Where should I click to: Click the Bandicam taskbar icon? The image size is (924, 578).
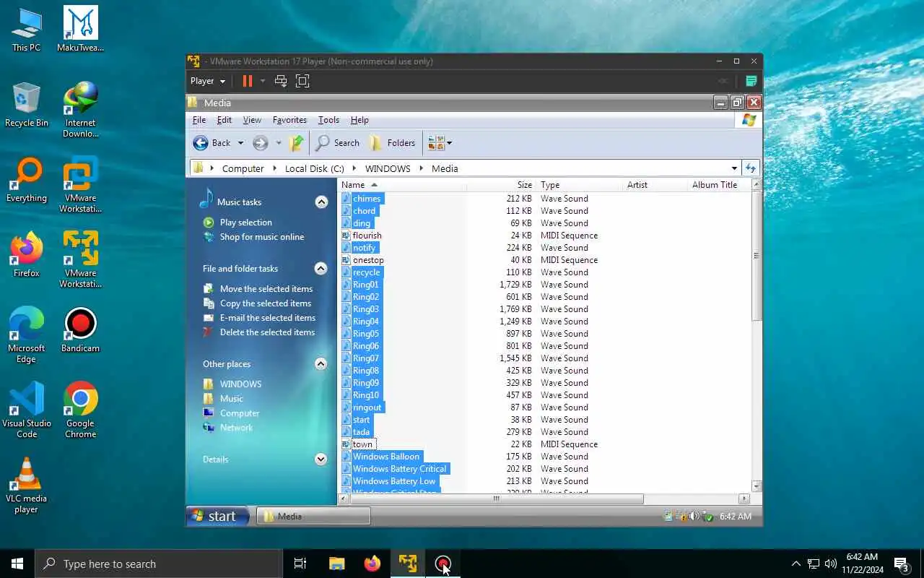pyautogui.click(x=443, y=564)
